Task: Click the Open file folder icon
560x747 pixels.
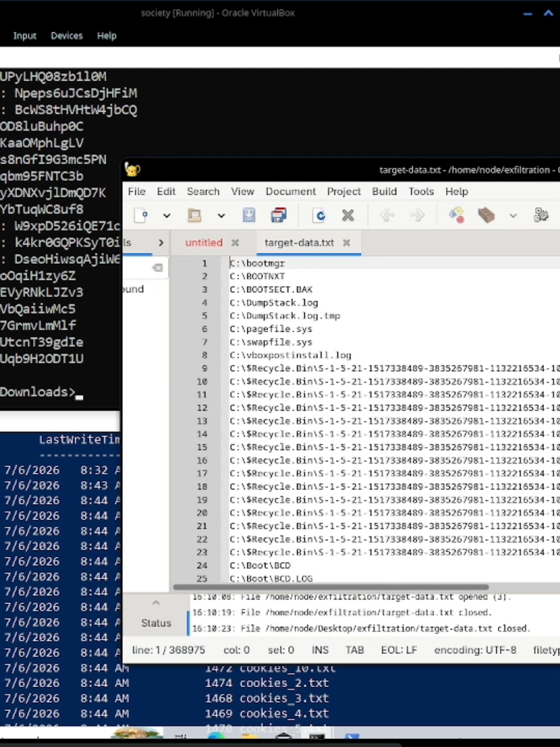Action: (x=194, y=216)
